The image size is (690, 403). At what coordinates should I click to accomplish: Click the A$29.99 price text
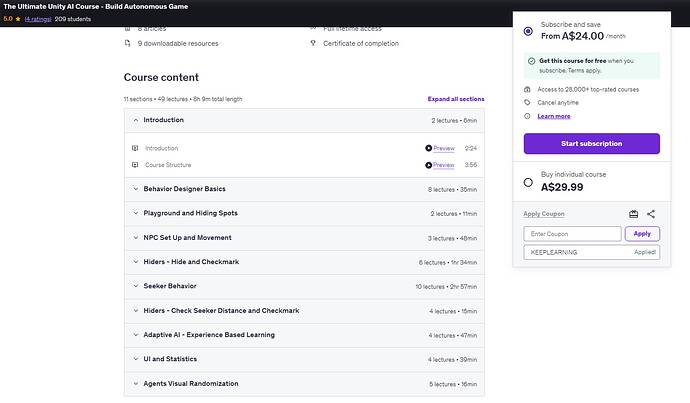562,187
